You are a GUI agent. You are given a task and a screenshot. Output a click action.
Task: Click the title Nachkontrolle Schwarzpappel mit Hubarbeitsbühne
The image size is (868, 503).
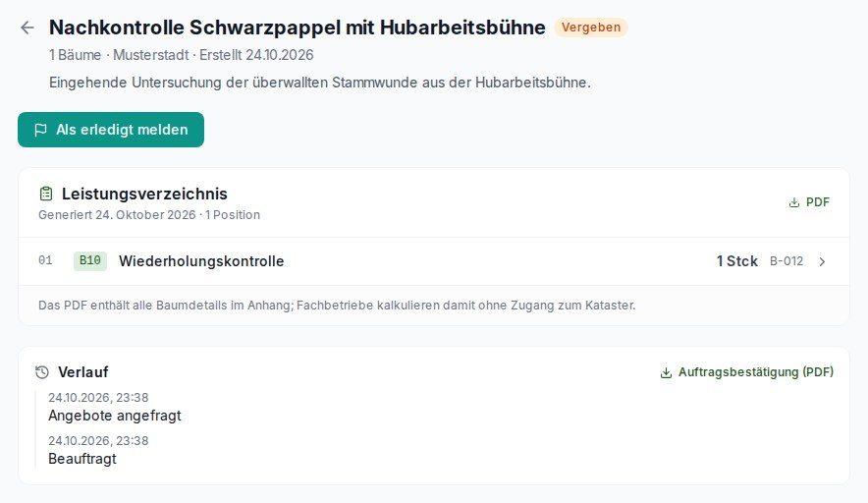298,28
